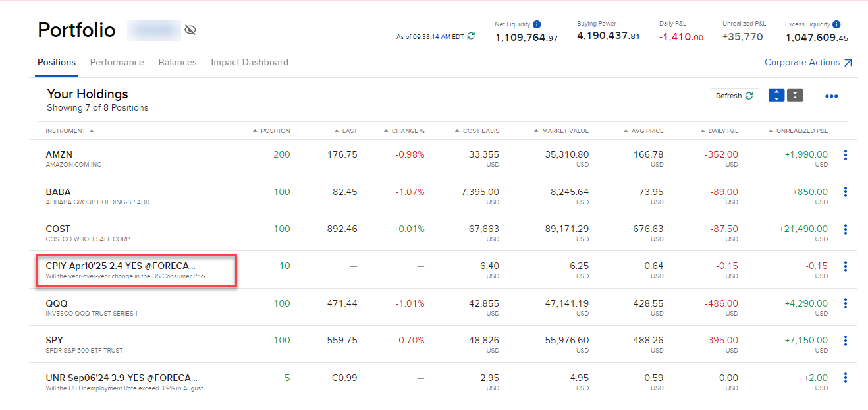The image size is (868, 410).
Task: Sort by LAST column header
Action: (x=346, y=131)
